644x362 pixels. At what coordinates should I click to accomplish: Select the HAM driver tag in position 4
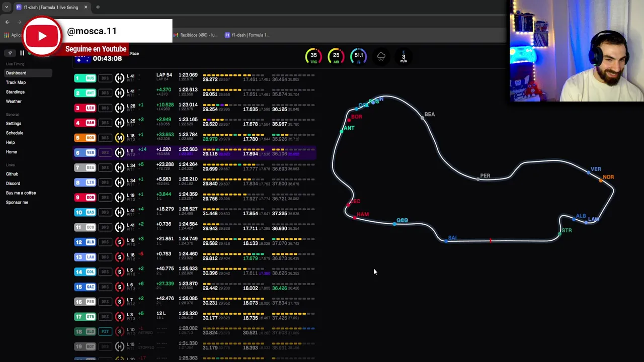pos(85,123)
